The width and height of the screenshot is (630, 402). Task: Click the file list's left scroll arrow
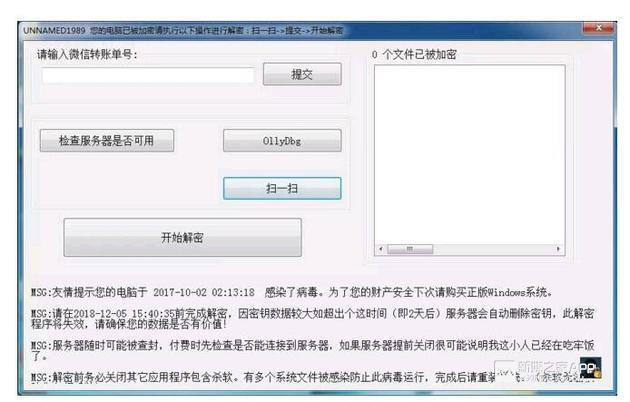[x=380, y=249]
